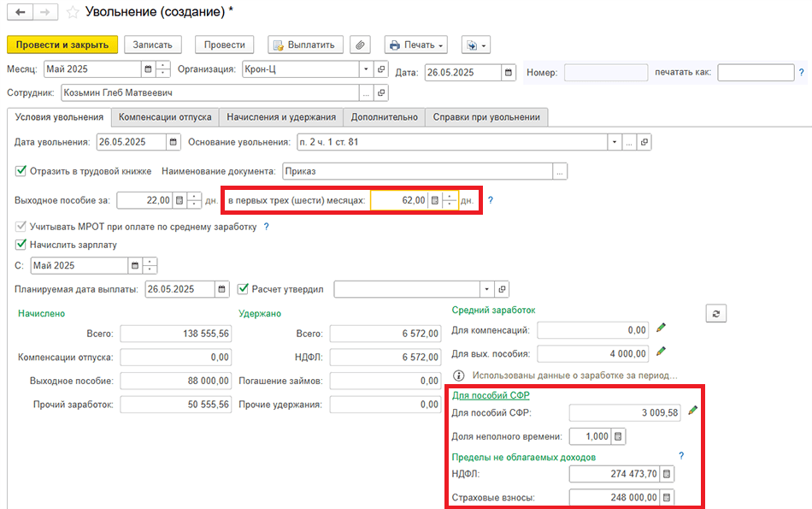Viewport: 812px width, 509px height.
Task: Open calendar for dismissal date field
Action: pyautogui.click(x=174, y=142)
